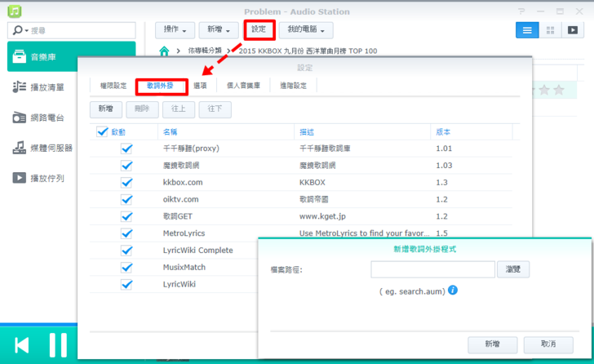Click the 瀏覽 browse button

click(518, 269)
